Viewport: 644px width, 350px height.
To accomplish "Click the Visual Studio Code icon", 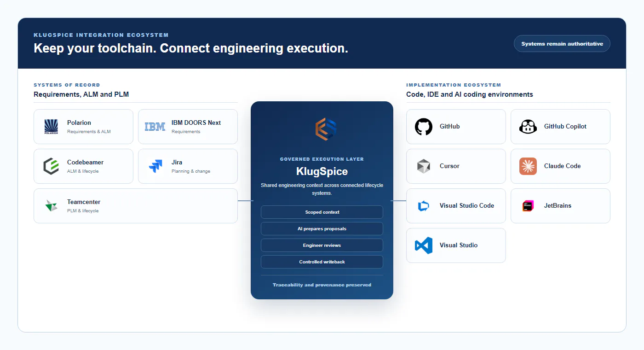I will pyautogui.click(x=424, y=206).
